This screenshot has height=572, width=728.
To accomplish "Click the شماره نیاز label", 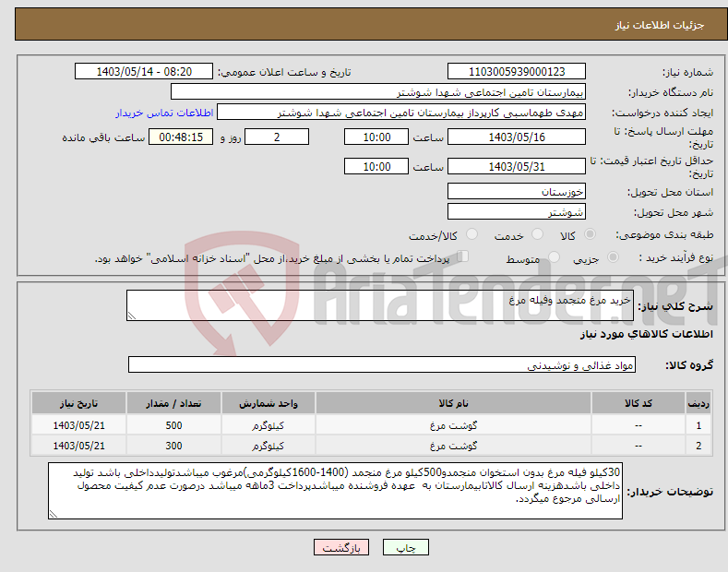I will tap(687, 72).
